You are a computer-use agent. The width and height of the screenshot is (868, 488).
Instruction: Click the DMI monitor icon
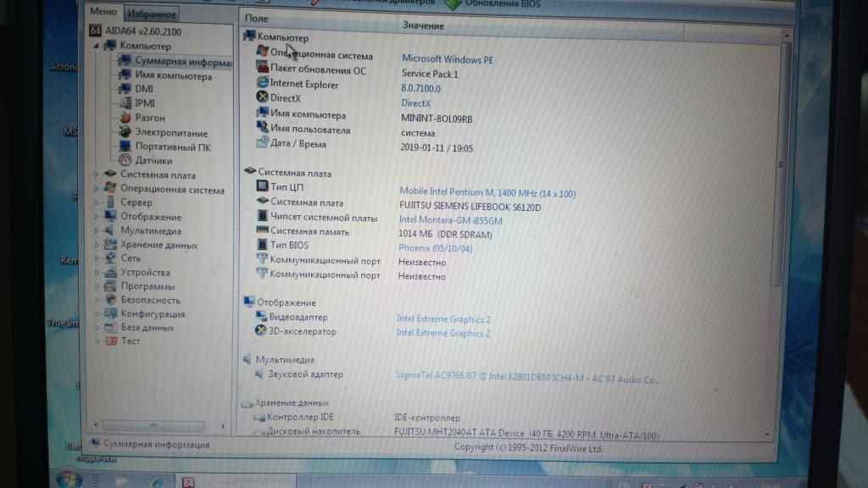pos(125,88)
